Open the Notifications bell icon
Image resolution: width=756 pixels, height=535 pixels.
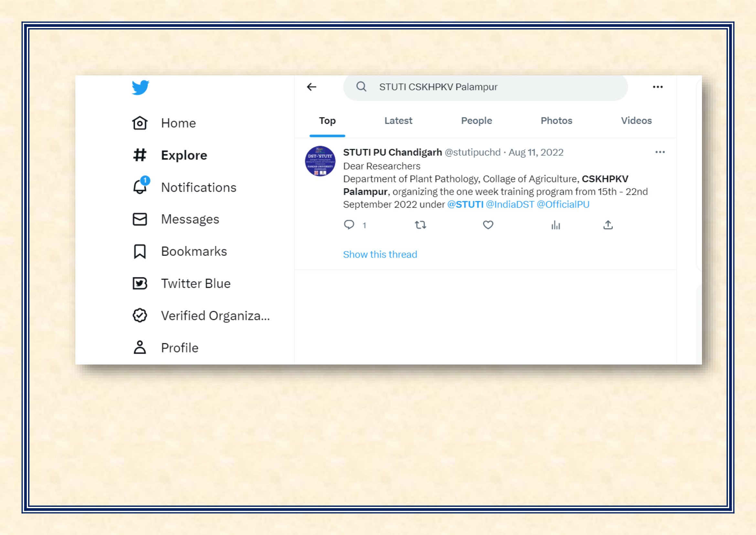(x=140, y=186)
